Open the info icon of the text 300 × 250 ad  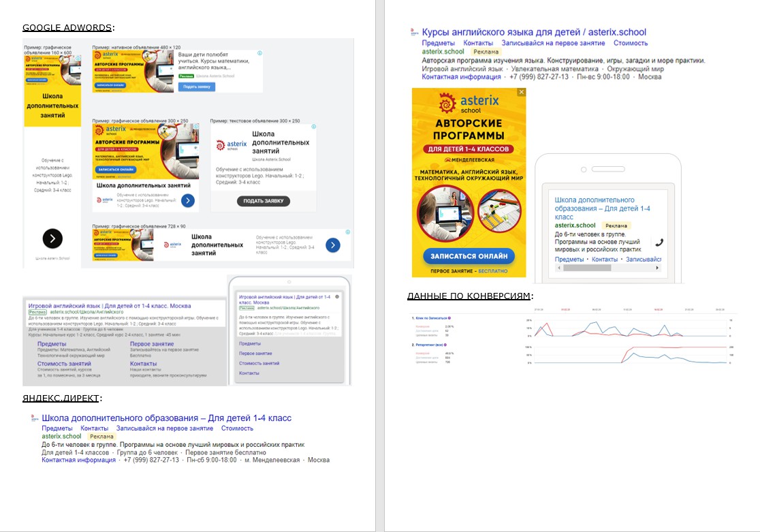pyautogui.click(x=313, y=127)
